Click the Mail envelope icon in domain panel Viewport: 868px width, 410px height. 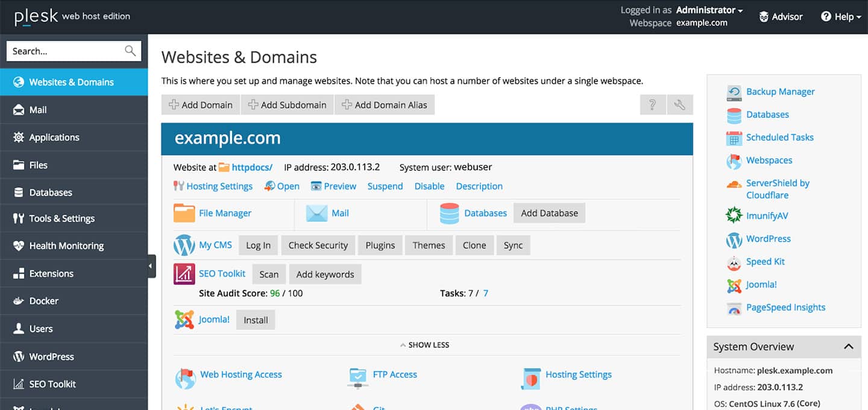click(x=316, y=213)
